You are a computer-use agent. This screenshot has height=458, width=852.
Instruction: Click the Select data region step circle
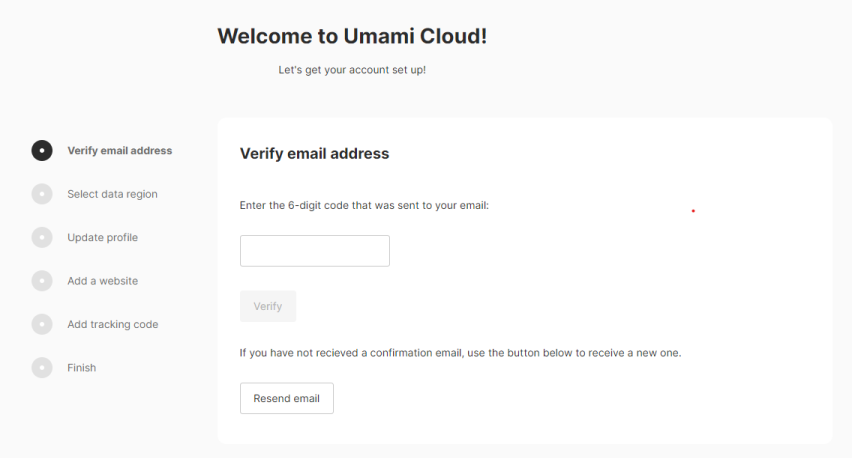click(x=42, y=194)
